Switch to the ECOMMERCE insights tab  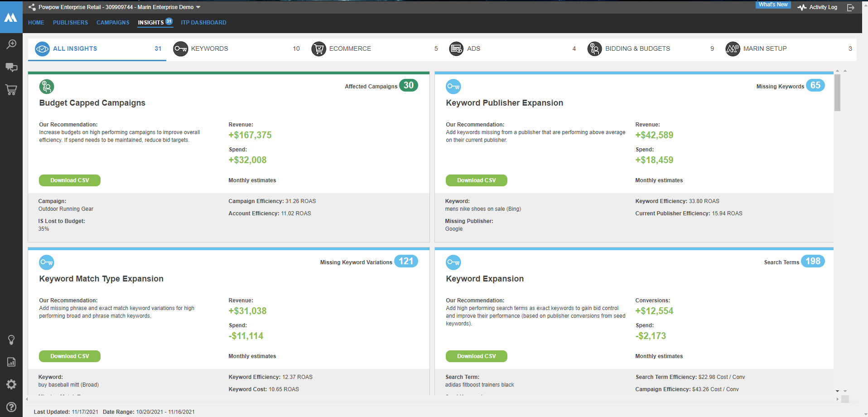(351, 48)
